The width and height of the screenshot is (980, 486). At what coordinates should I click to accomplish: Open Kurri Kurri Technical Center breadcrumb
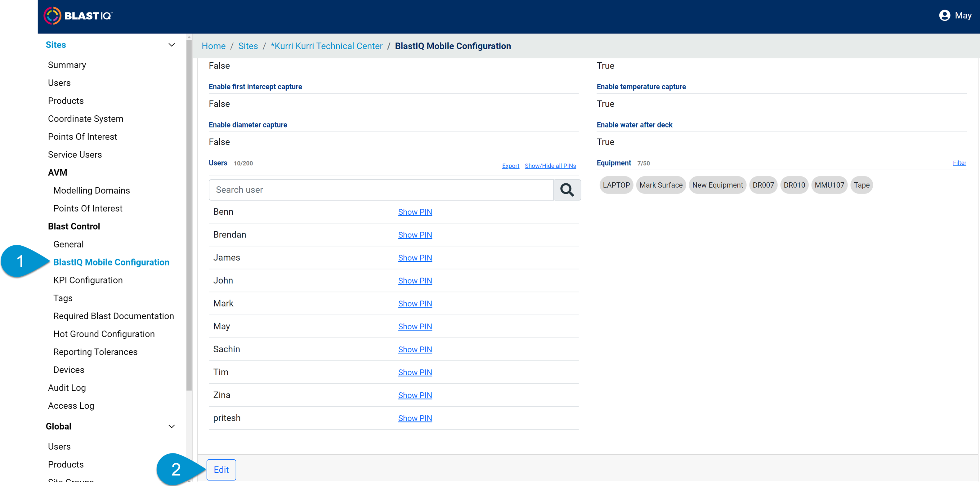coord(326,46)
